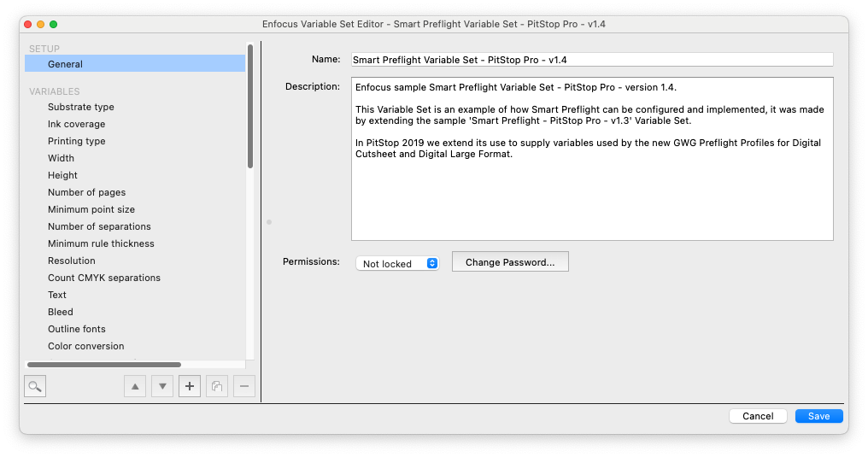The width and height of the screenshot is (868, 457).
Task: Click the horizontal scrollbar under variables list
Action: (x=104, y=365)
